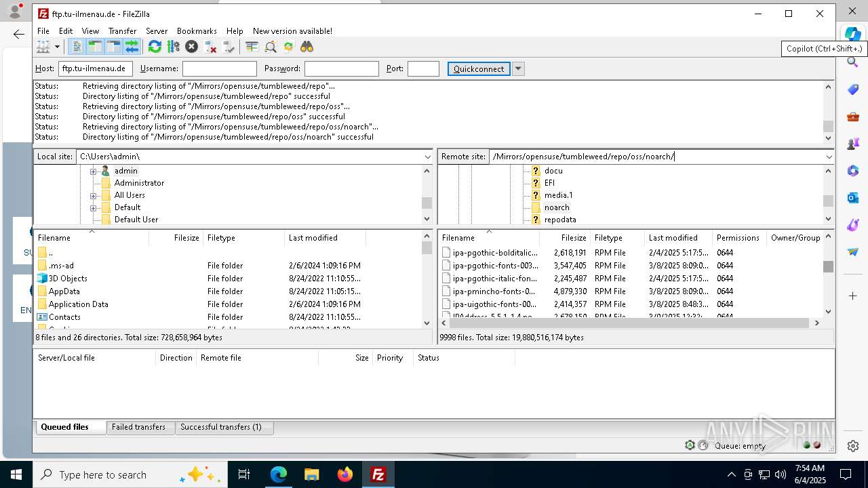Click the Password input field

(342, 68)
